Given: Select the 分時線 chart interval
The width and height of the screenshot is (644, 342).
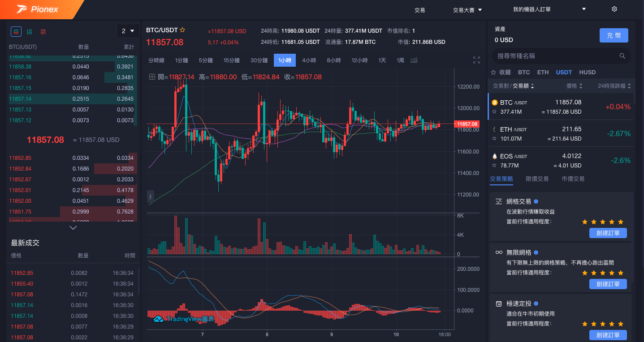Looking at the screenshot, I should click(x=156, y=60).
